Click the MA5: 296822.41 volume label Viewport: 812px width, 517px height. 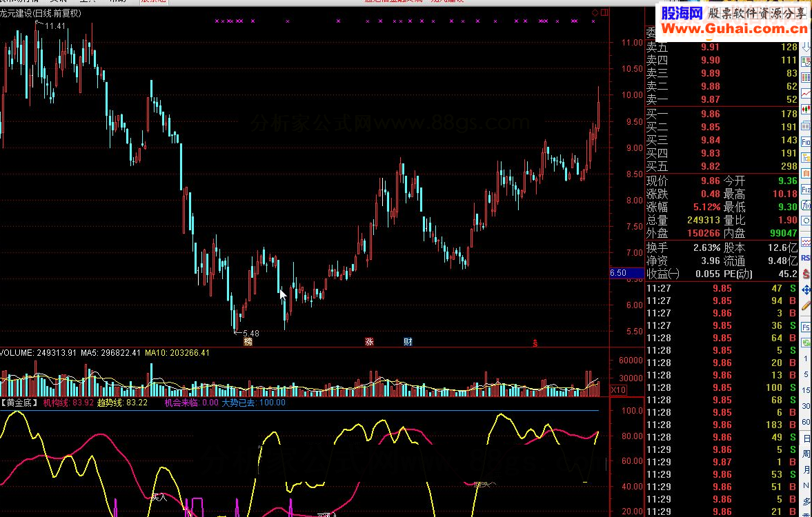(110, 353)
